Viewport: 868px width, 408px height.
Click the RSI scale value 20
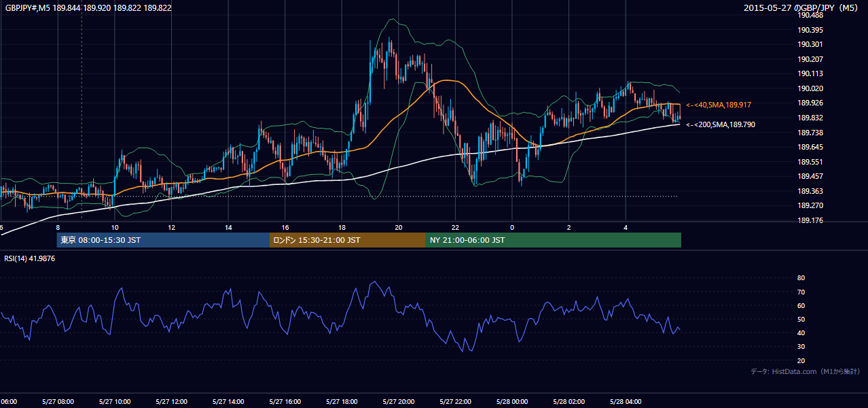click(801, 360)
